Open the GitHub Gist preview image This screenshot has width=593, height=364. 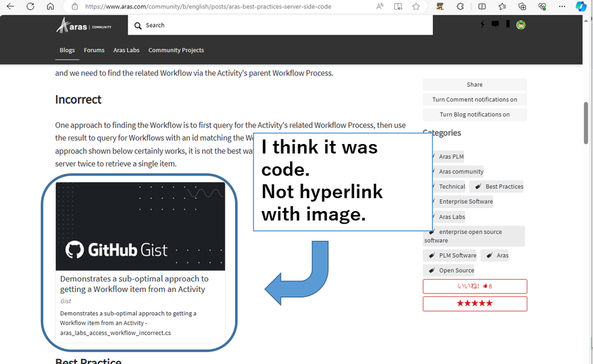[x=140, y=226]
